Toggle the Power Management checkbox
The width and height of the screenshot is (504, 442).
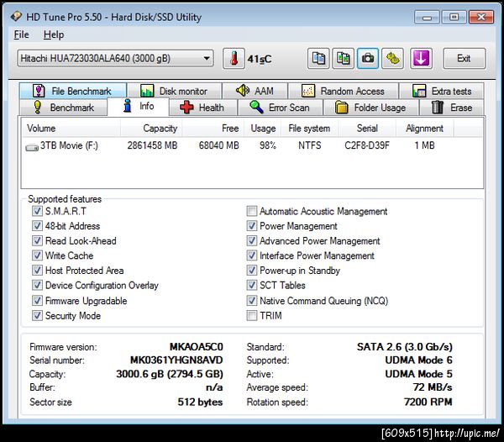[252, 226]
